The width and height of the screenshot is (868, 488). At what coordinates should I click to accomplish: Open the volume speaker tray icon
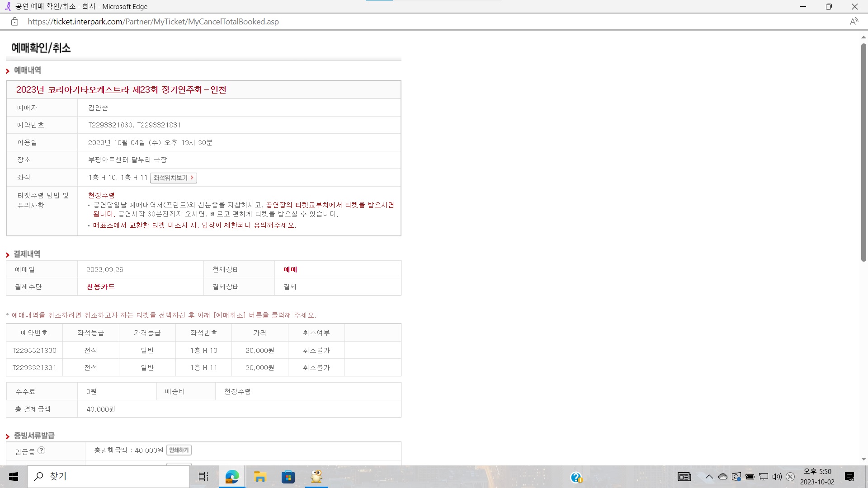(777, 477)
